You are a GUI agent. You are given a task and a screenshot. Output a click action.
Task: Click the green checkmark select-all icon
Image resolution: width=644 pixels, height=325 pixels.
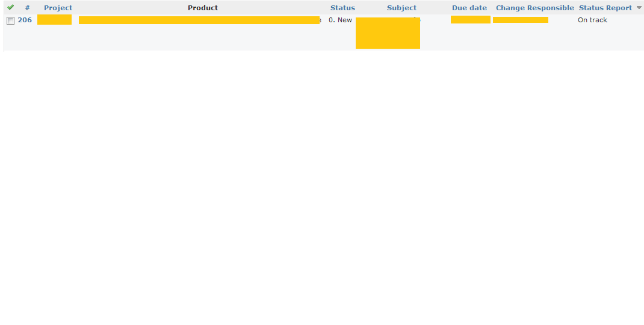[11, 7]
